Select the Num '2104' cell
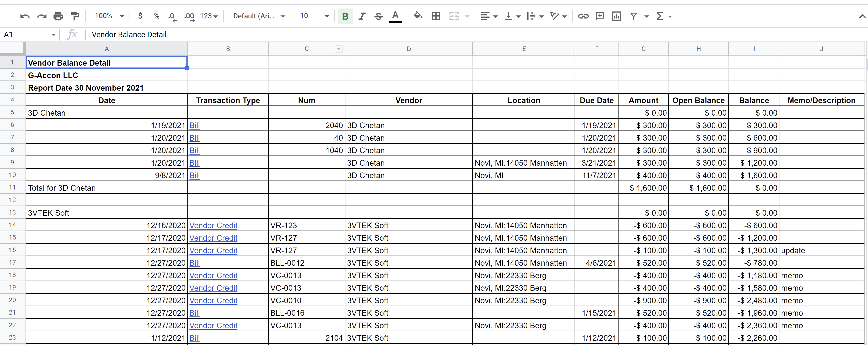The image size is (868, 345). (x=307, y=338)
